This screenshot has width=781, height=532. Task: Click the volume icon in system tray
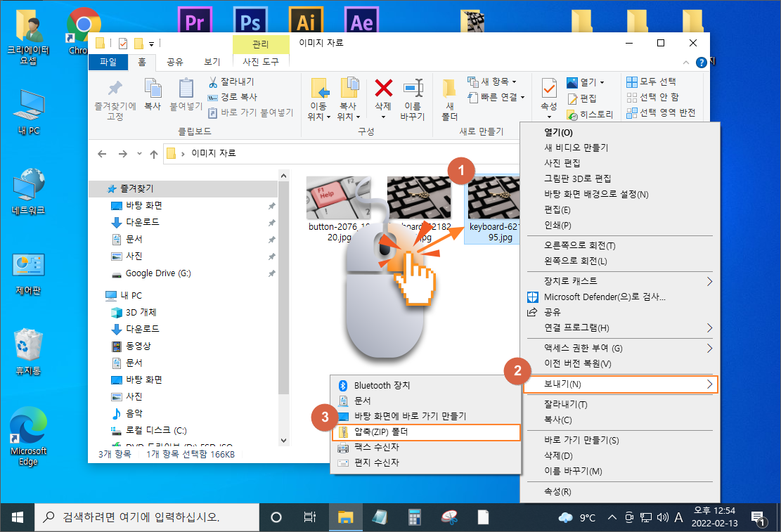(662, 517)
